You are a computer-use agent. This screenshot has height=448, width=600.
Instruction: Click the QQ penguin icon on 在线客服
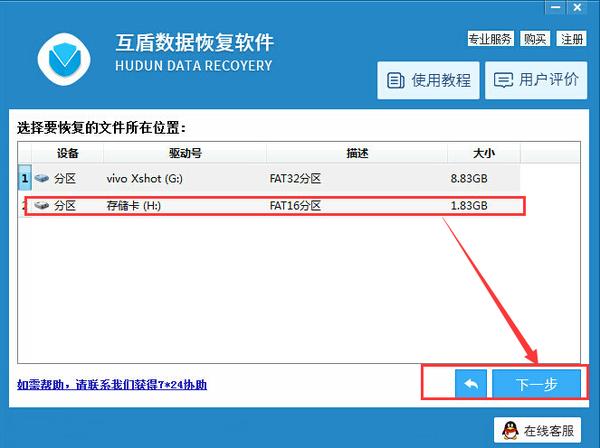(x=510, y=430)
